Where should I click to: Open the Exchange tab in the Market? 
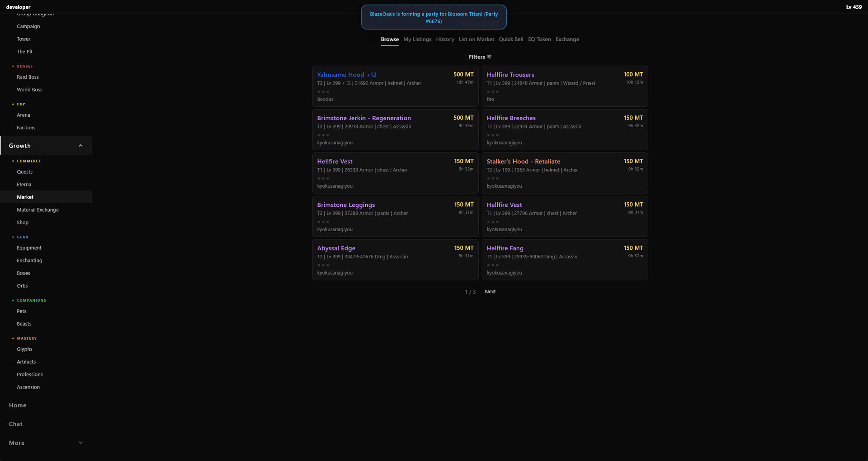(567, 39)
